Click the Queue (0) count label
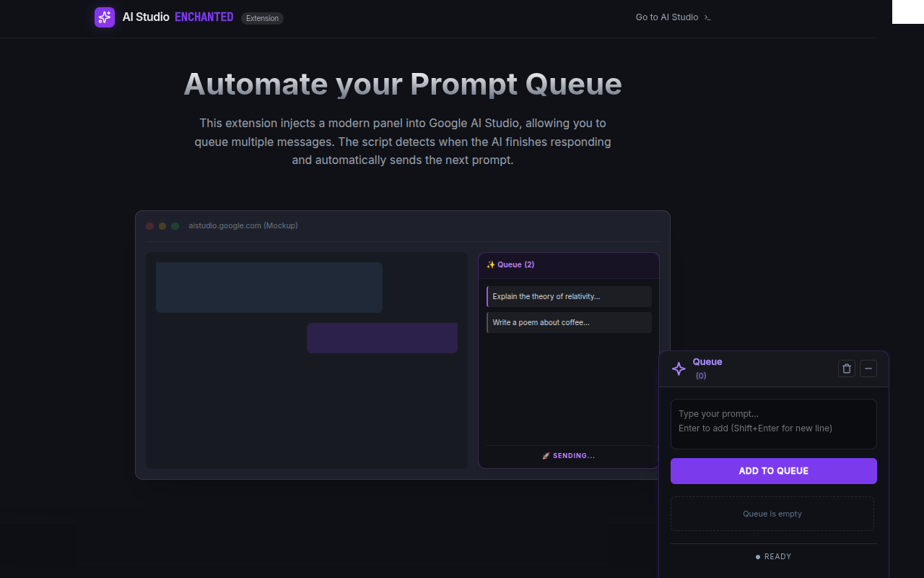Screen dimensions: 924x578 click(701, 376)
